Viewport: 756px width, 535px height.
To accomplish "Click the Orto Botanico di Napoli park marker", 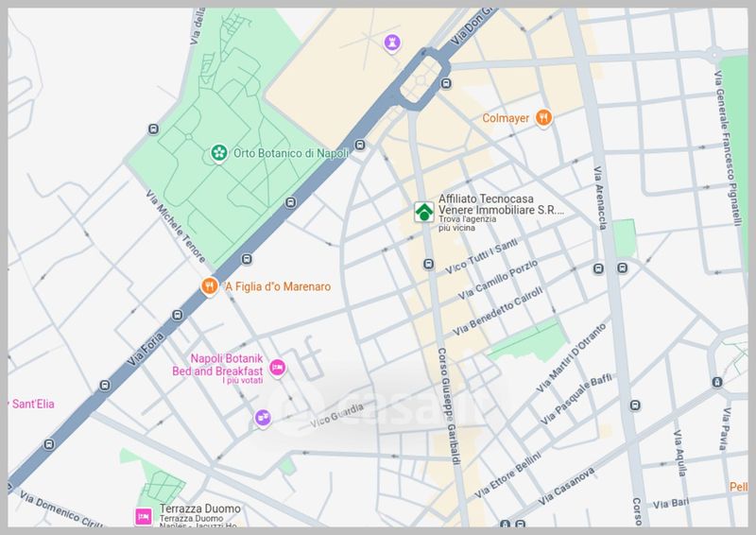I will pos(218,152).
